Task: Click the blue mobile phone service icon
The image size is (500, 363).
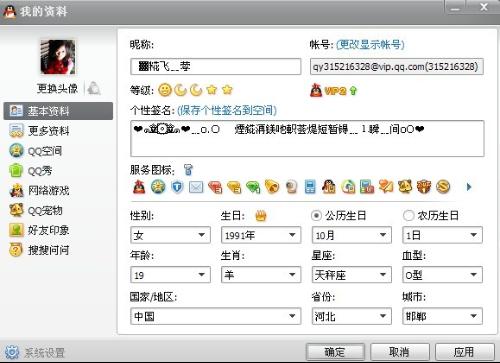Action: click(x=310, y=187)
